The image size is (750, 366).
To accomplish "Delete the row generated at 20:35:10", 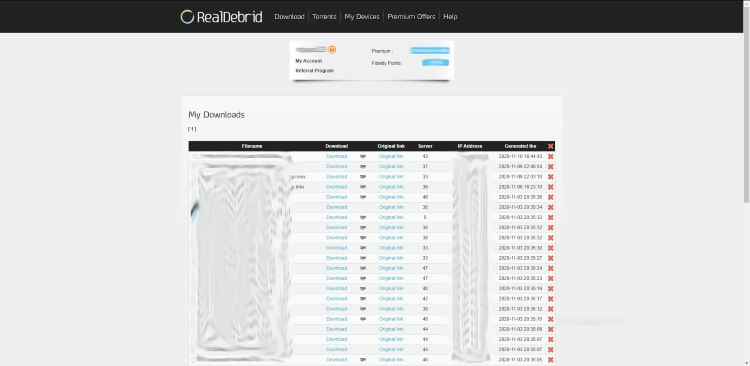I will [551, 319].
